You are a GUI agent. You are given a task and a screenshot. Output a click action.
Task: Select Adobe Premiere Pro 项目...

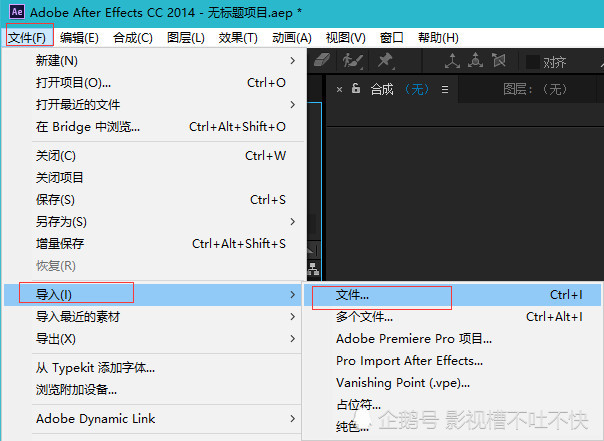click(x=452, y=339)
